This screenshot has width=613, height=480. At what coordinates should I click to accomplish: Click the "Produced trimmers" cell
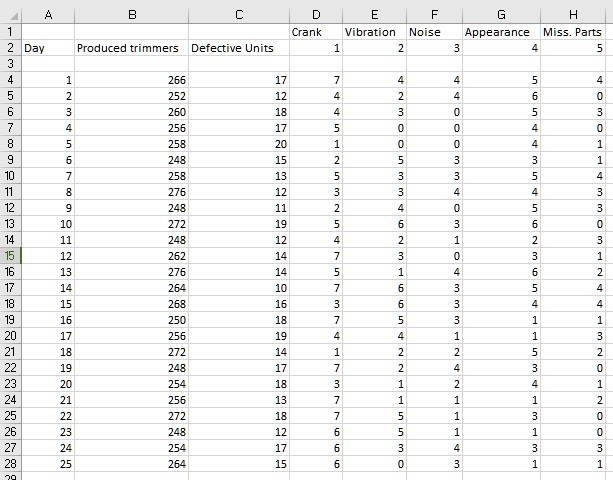click(x=131, y=48)
